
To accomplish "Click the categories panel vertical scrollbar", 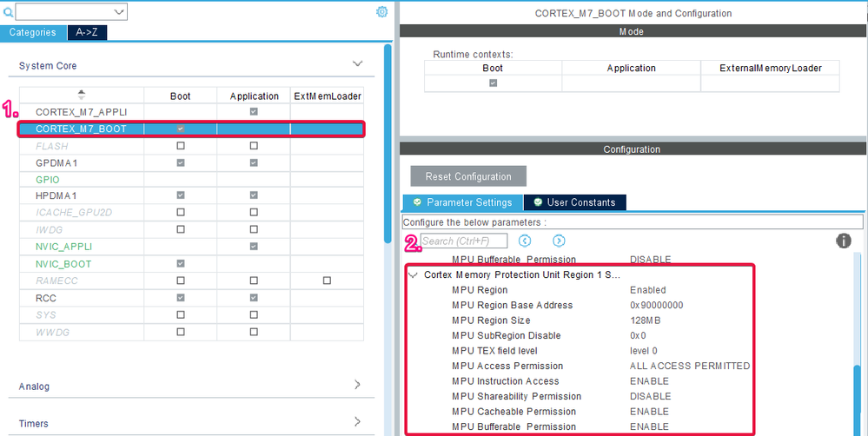I will pos(388,144).
